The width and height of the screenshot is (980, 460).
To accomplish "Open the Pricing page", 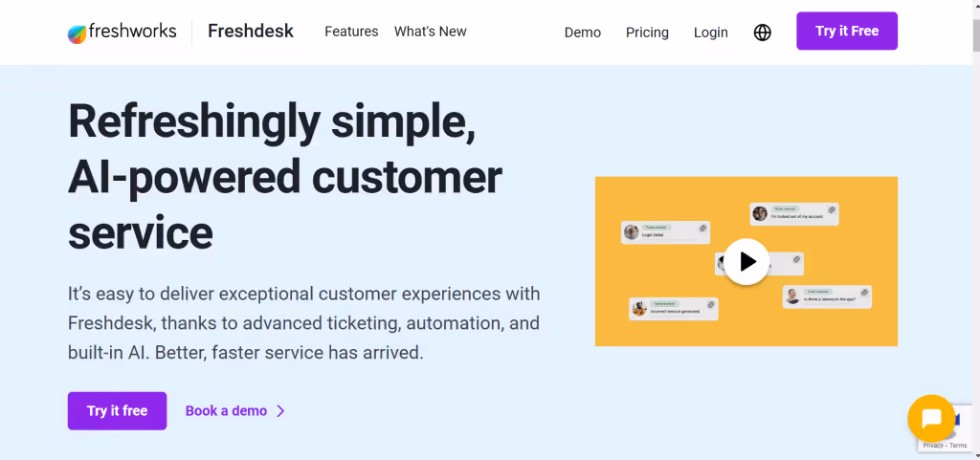I will pyautogui.click(x=647, y=33).
